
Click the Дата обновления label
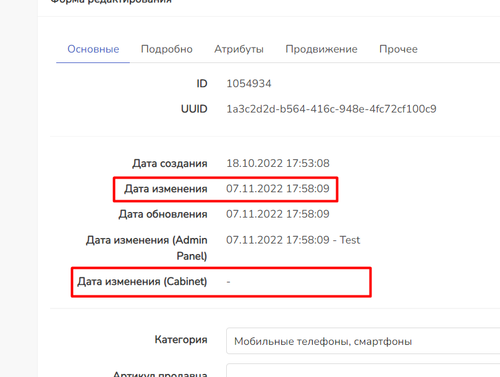click(x=163, y=214)
